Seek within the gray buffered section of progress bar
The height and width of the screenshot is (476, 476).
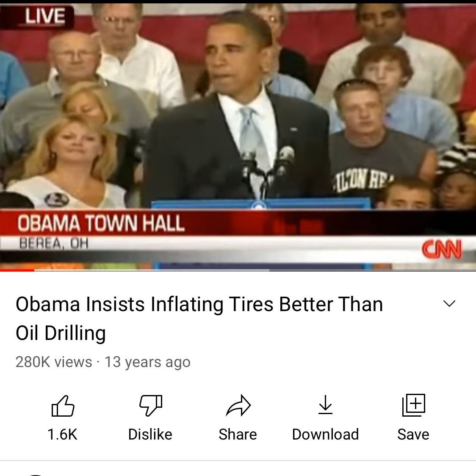(x=152, y=270)
